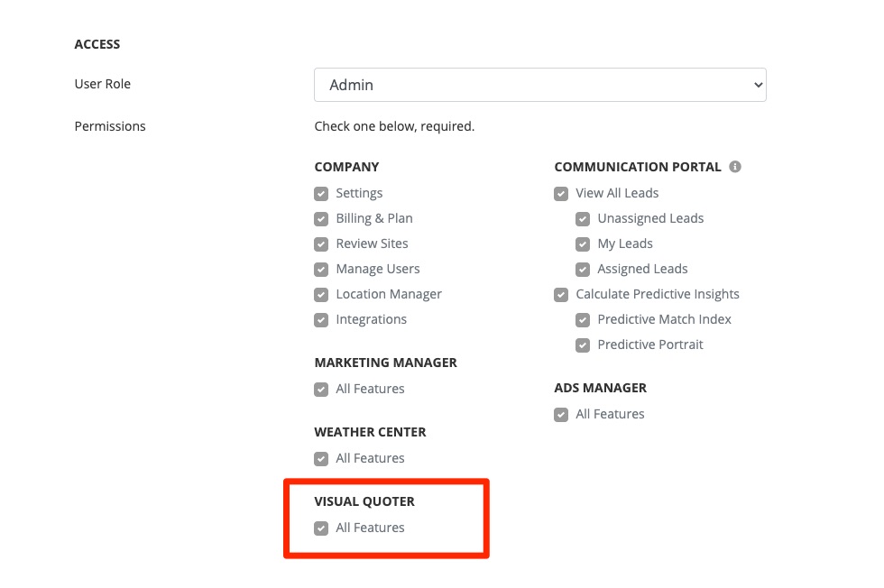The image size is (884, 588).
Task: Toggle Calculate Predictive Insights checkbox
Action: (x=561, y=295)
